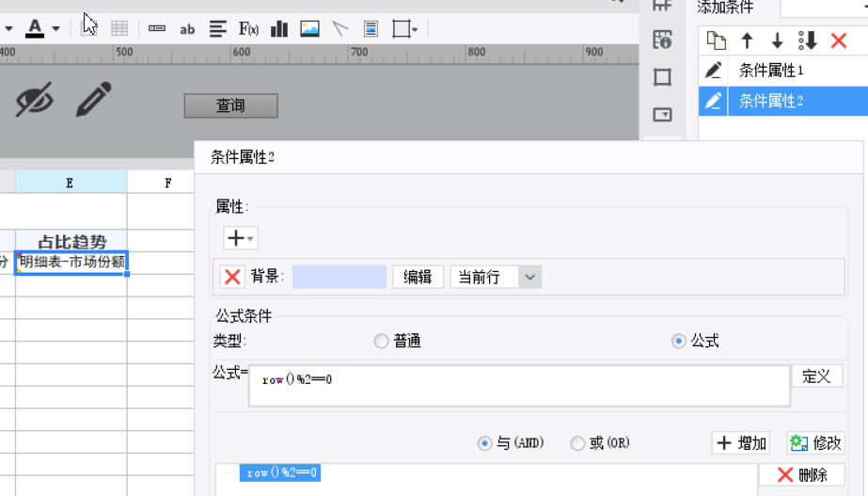
Task: Open the sidebar panel with info icon
Action: point(662,40)
